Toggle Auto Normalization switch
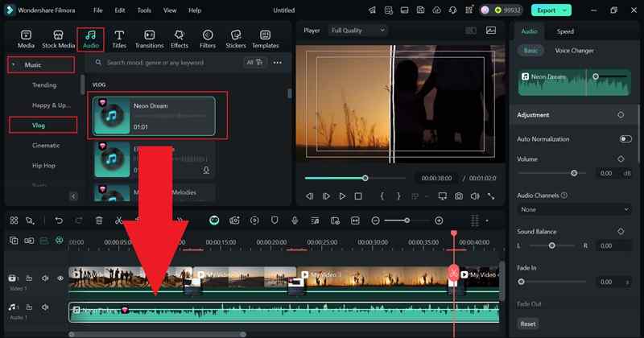 (x=625, y=139)
